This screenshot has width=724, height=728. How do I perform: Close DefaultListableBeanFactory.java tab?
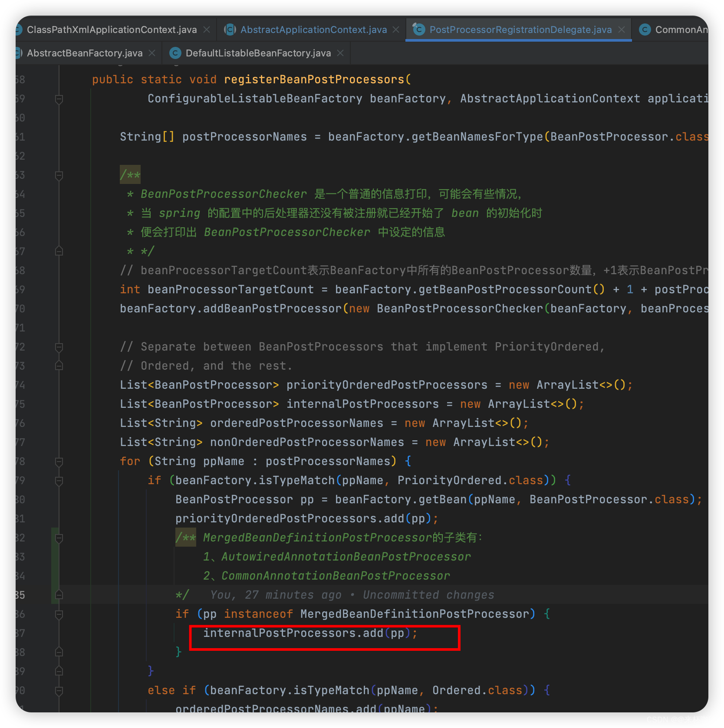(340, 53)
